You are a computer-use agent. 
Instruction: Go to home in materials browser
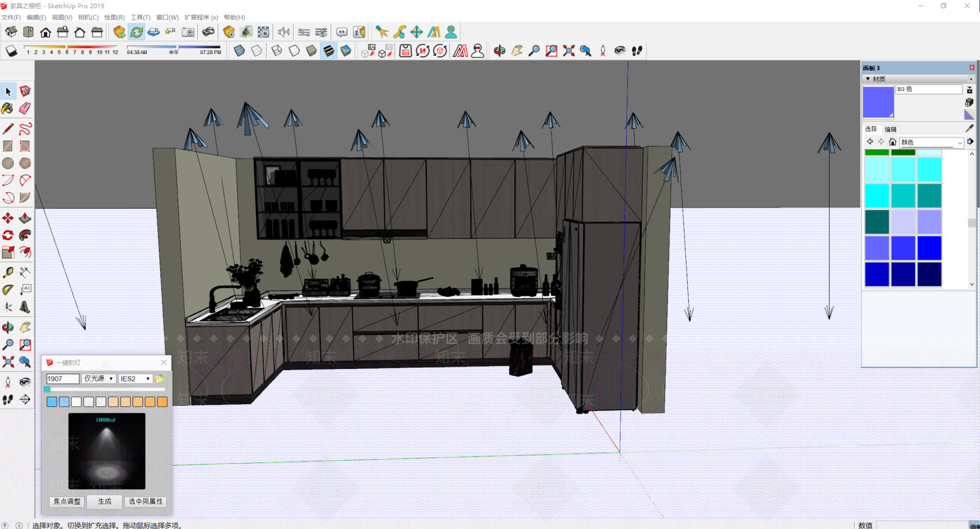click(x=892, y=142)
